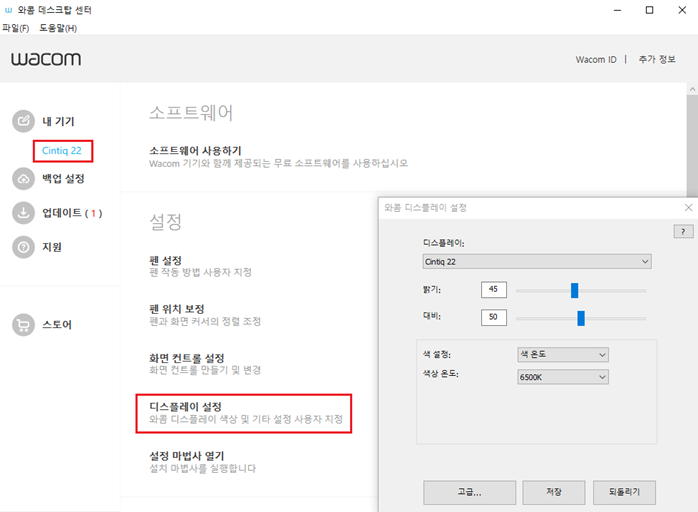Open 백업 설정 section
The image size is (698, 512).
coord(63,179)
